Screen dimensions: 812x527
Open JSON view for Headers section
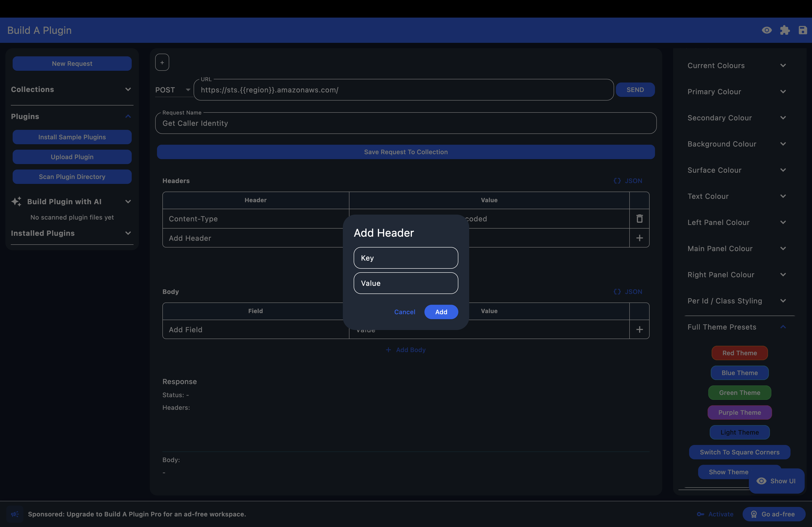click(x=628, y=181)
